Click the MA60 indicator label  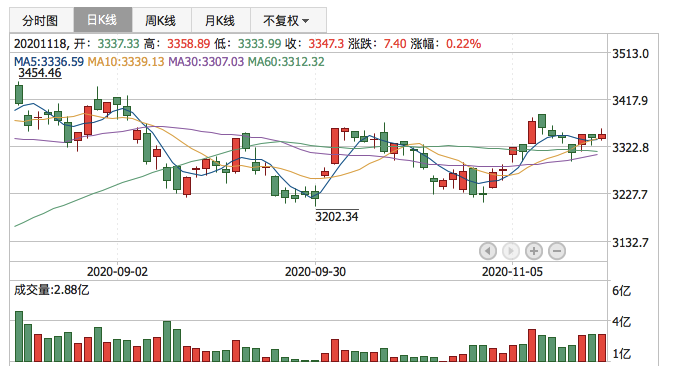tap(286, 62)
